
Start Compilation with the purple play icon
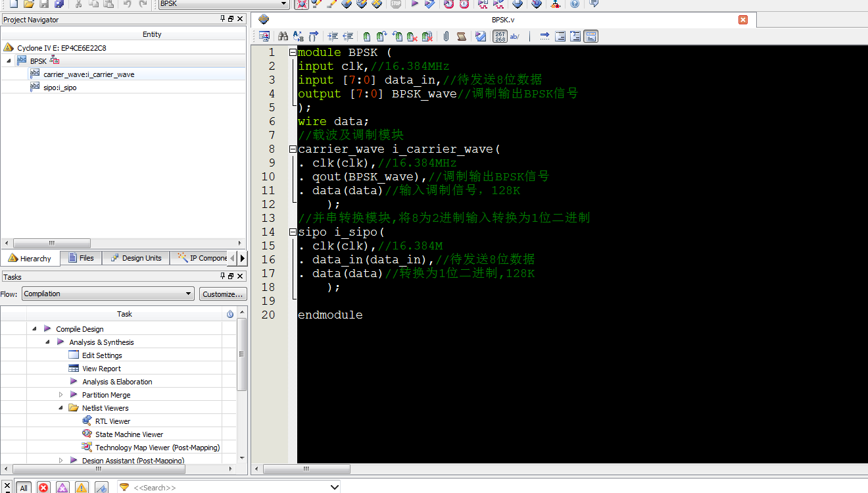414,4
